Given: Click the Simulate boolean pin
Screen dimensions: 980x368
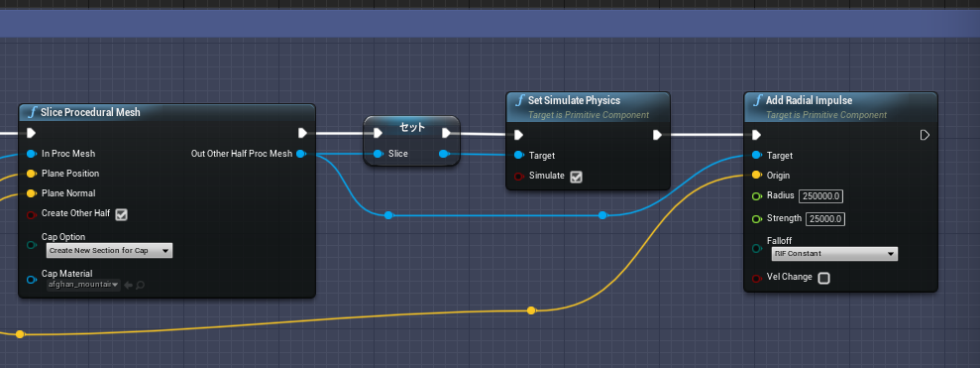Looking at the screenshot, I should pos(518,177).
